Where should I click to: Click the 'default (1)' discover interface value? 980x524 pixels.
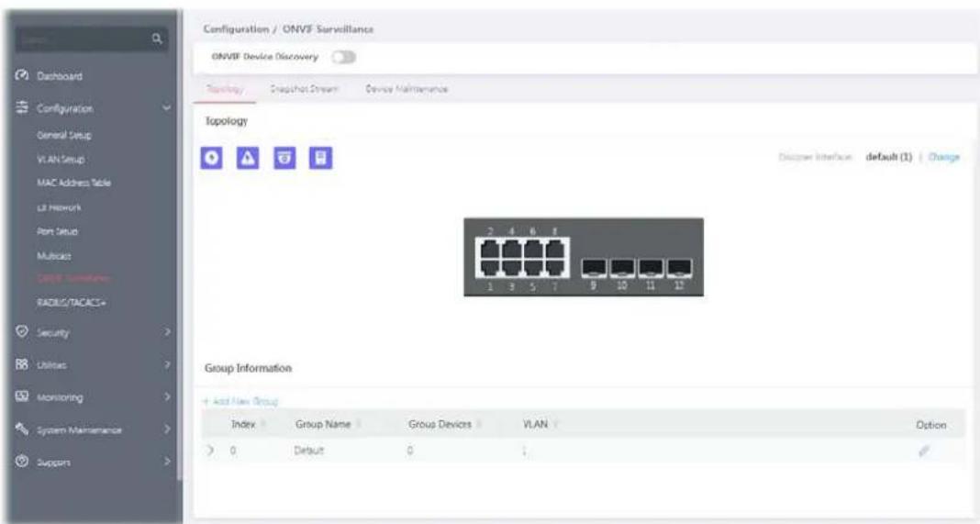coord(889,157)
